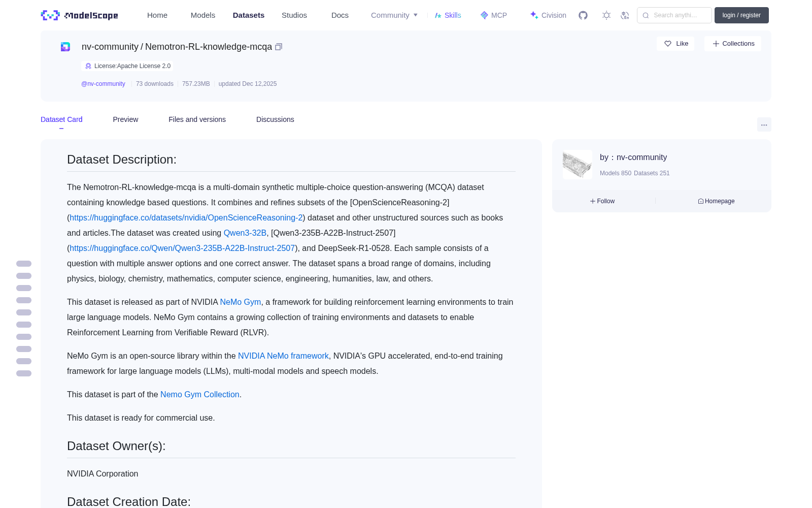The image size is (812, 508).
Task: Click the heart icon on Like
Action: click(x=668, y=44)
